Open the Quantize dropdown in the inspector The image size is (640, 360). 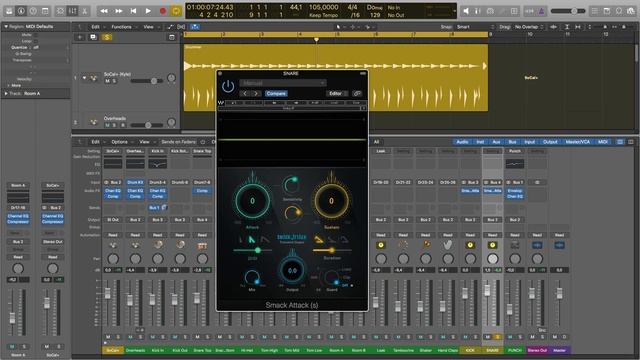[50, 47]
